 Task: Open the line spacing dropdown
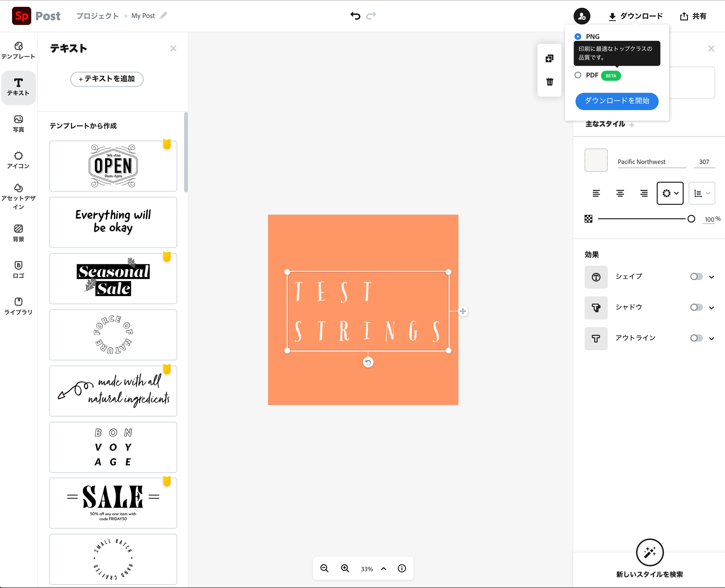pyautogui.click(x=702, y=194)
